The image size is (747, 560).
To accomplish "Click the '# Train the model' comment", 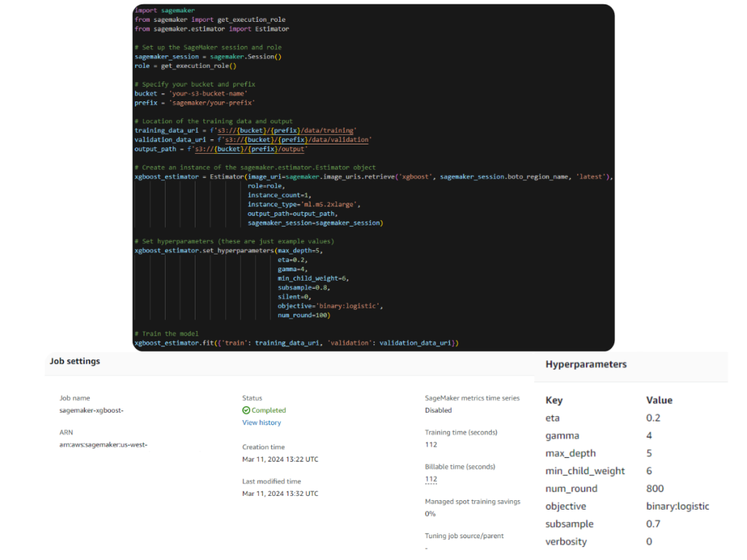I will pyautogui.click(x=166, y=334).
